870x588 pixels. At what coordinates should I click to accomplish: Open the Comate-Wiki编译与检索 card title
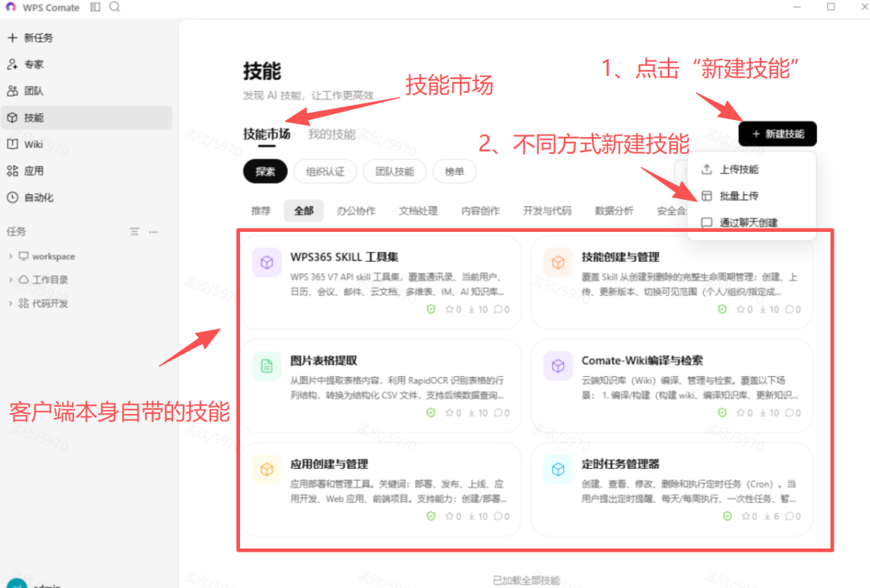[x=642, y=361]
